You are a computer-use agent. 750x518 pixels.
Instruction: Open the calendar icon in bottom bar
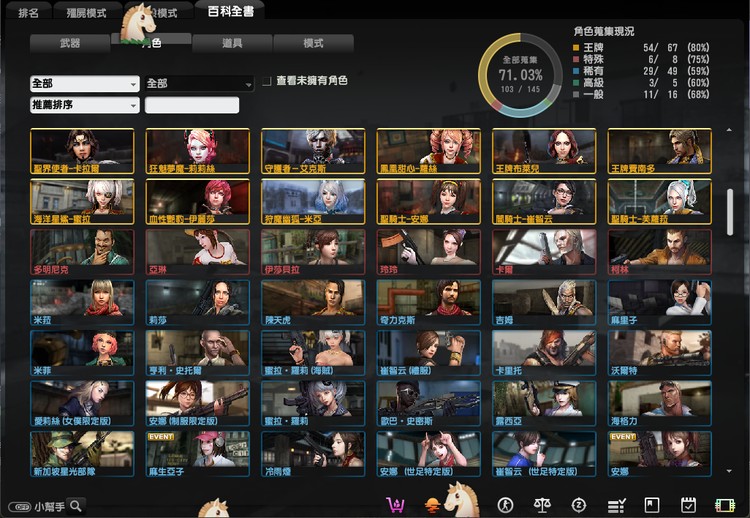click(x=688, y=505)
